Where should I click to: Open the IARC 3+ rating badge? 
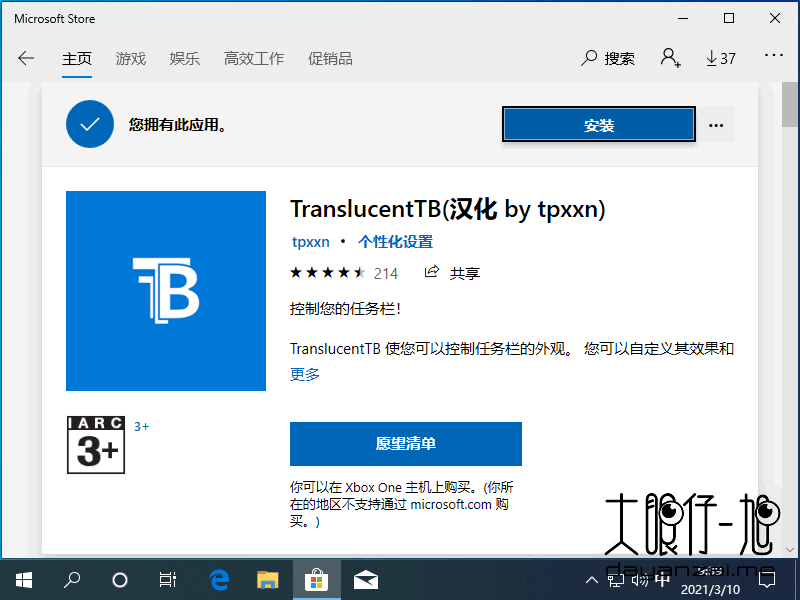coord(96,445)
